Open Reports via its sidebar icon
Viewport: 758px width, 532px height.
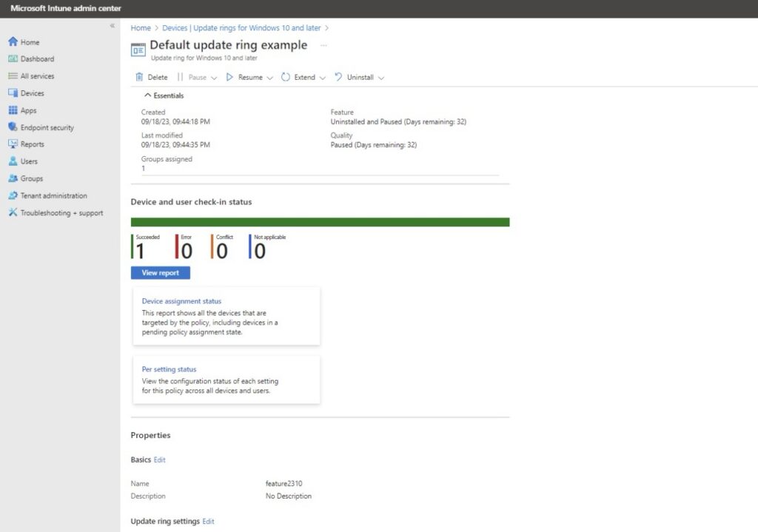(13, 144)
